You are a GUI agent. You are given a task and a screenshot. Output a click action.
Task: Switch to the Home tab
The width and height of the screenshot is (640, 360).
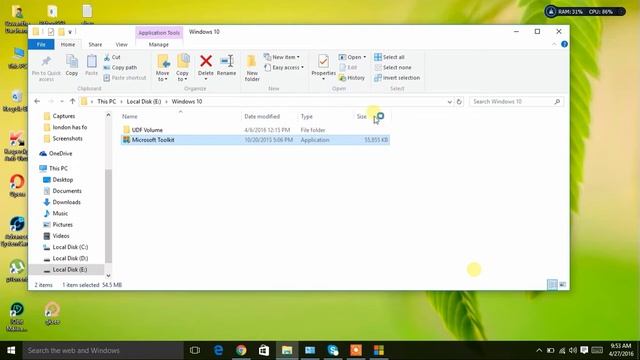coord(68,44)
